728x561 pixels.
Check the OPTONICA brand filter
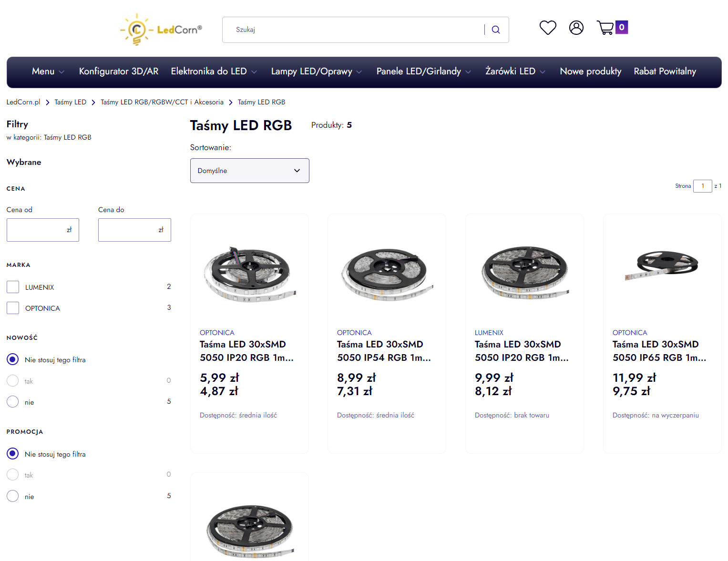coord(13,307)
